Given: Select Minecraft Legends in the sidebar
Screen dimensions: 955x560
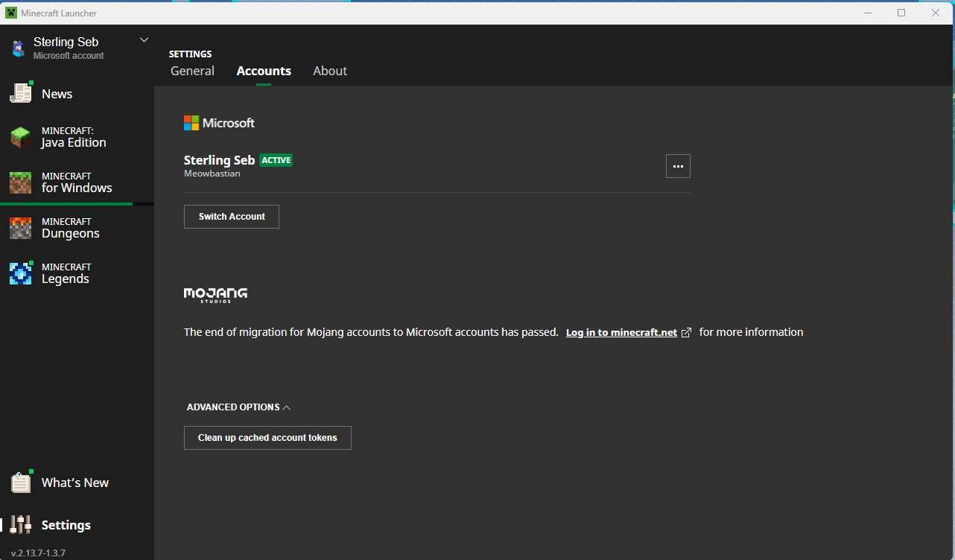Looking at the screenshot, I should [x=77, y=274].
